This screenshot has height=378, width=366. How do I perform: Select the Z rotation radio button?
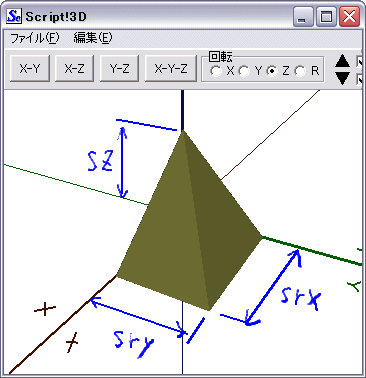click(272, 71)
